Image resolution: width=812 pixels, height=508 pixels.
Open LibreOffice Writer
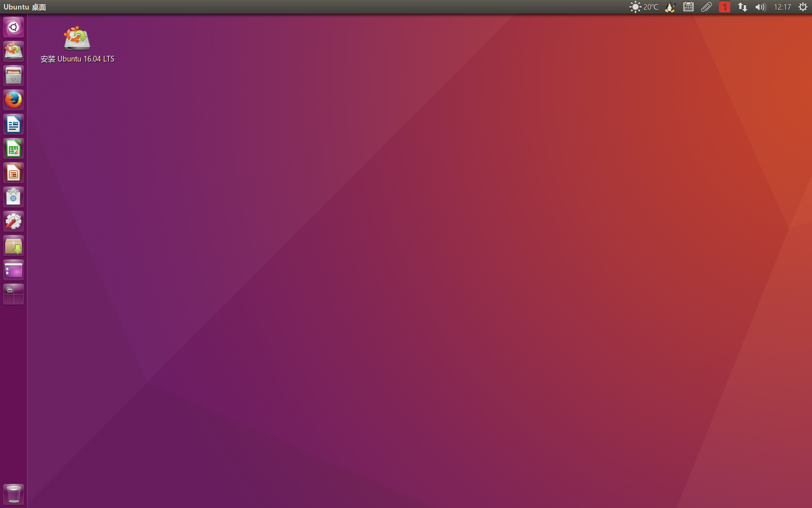14,124
